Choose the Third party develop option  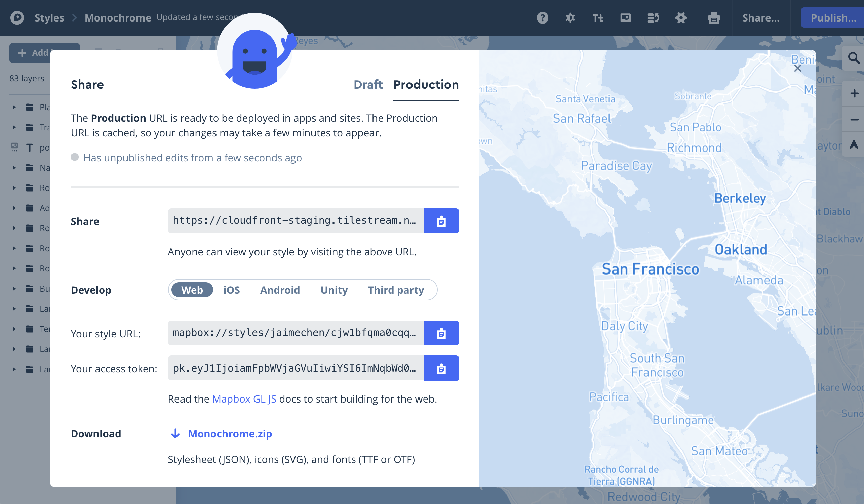396,290
